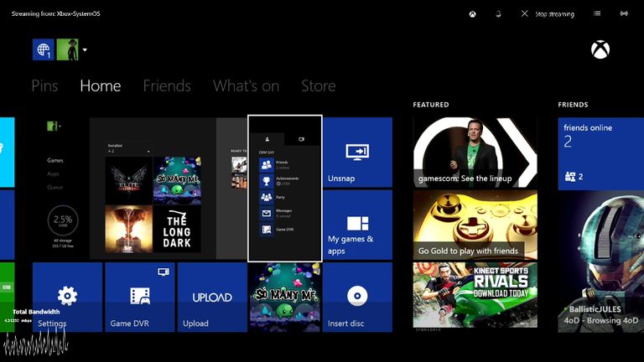
Task: Open the globe notifications icon with badge 1
Action: click(43, 49)
